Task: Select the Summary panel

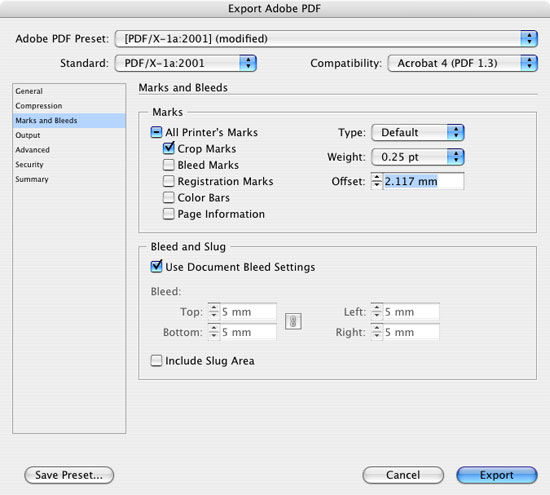Action: [69, 179]
